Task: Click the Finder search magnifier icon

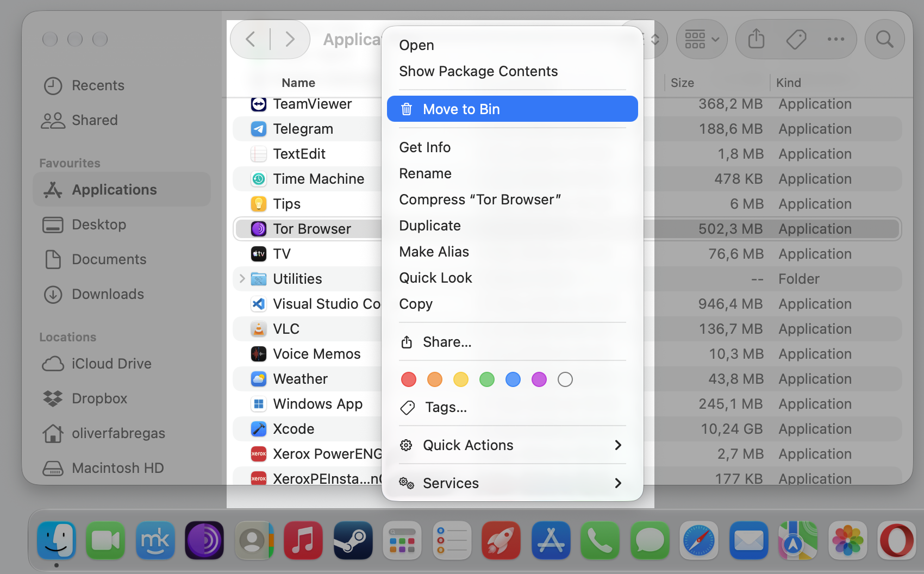Action: (885, 39)
